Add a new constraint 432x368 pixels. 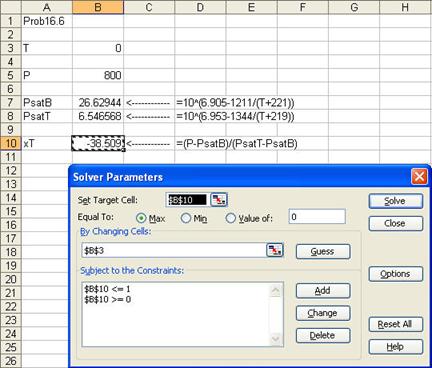323,291
